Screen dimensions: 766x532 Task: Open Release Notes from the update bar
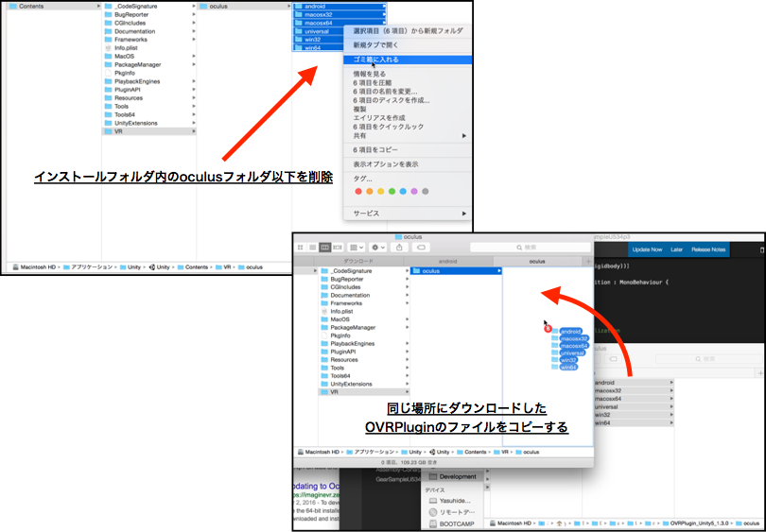click(708, 249)
